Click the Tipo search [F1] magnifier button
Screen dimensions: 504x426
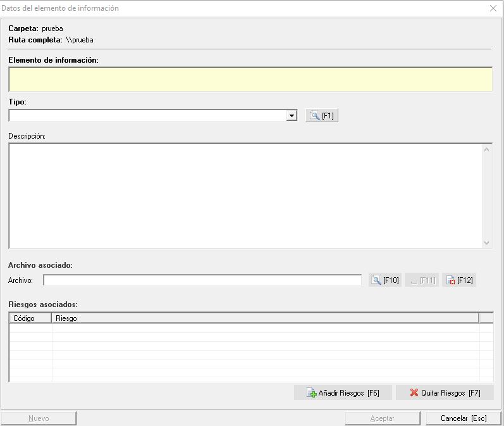(x=321, y=116)
